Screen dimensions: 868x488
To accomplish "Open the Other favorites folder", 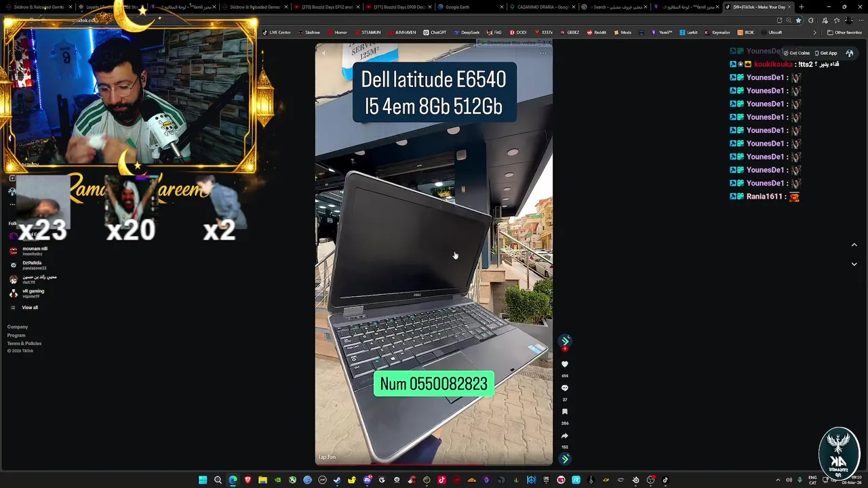I will [845, 33].
